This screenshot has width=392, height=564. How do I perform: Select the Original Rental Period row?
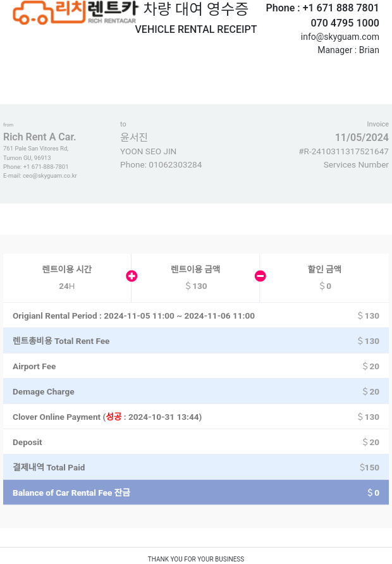click(196, 316)
